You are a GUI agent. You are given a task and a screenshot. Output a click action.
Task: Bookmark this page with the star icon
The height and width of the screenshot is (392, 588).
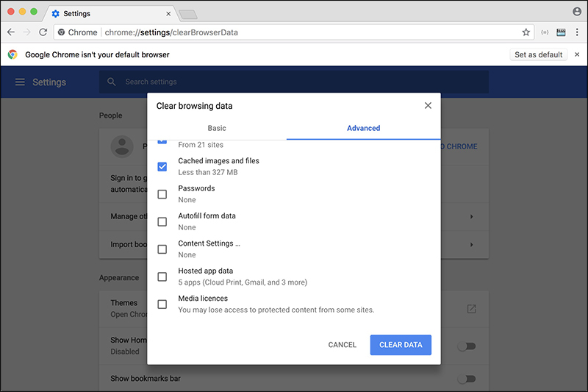click(x=526, y=32)
